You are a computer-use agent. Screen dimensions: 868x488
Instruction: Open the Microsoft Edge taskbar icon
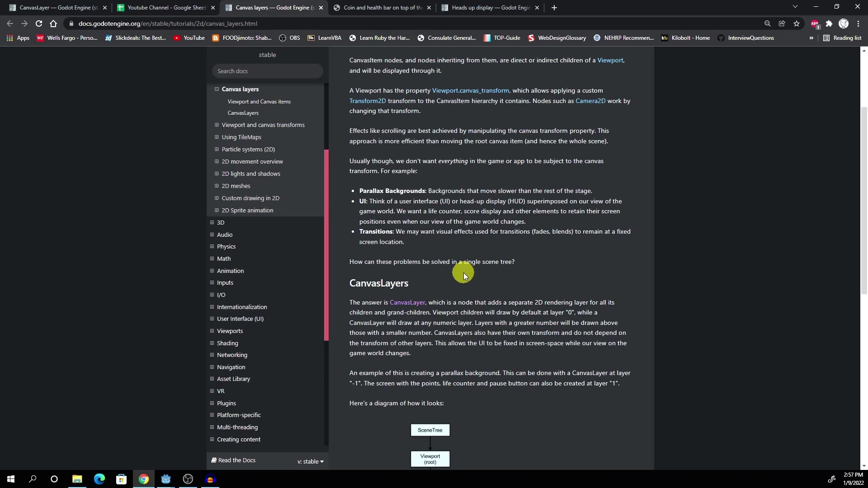point(99,479)
